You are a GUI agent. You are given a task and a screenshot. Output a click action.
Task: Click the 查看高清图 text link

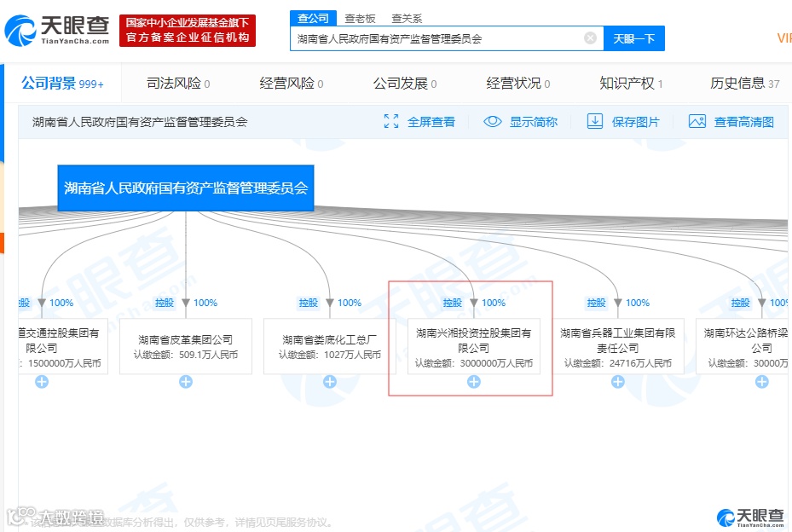[x=743, y=122]
